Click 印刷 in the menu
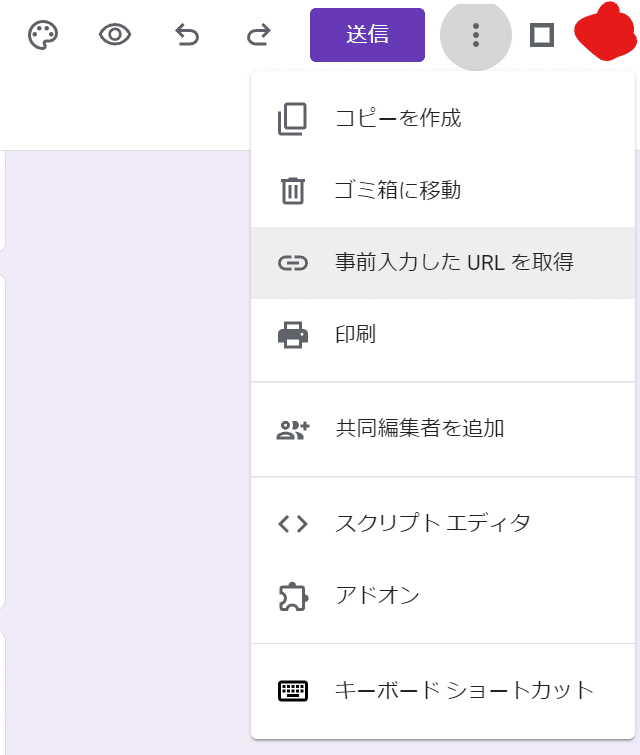 point(443,335)
